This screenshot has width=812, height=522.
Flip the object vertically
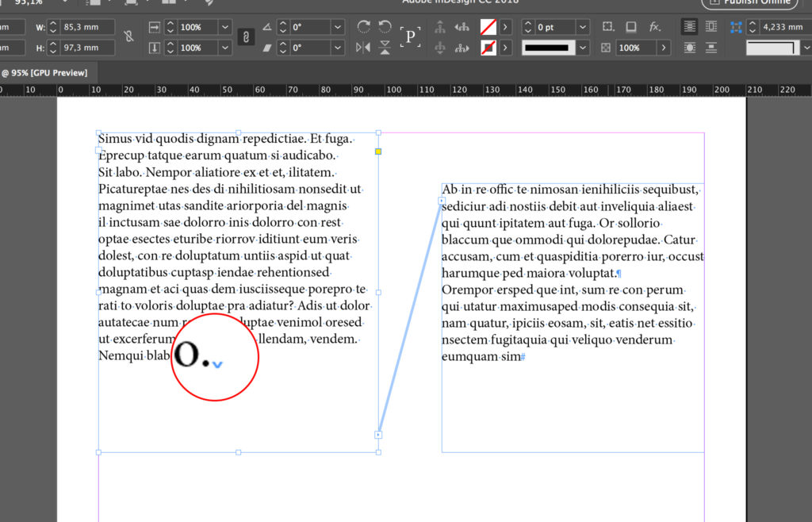(x=385, y=48)
